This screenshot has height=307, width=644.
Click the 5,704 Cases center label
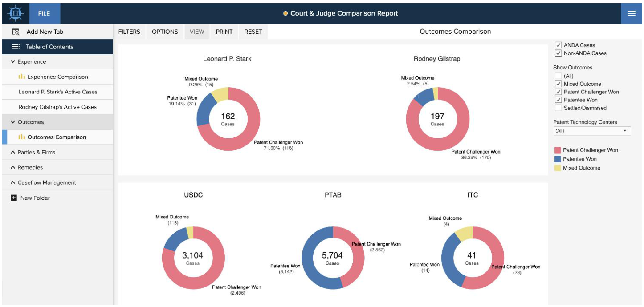[333, 258]
